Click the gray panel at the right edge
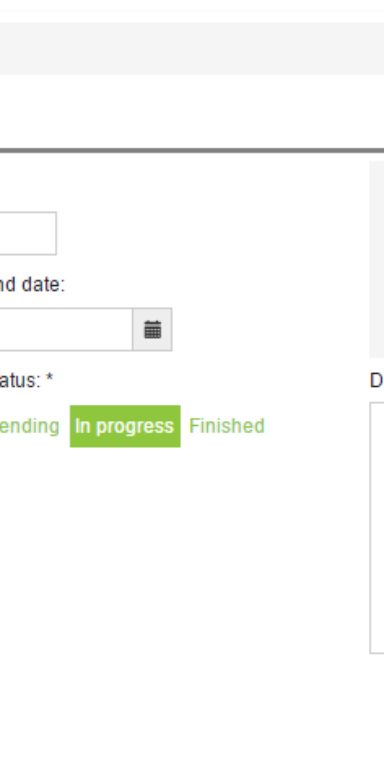This screenshot has height=768, width=384. [x=377, y=260]
